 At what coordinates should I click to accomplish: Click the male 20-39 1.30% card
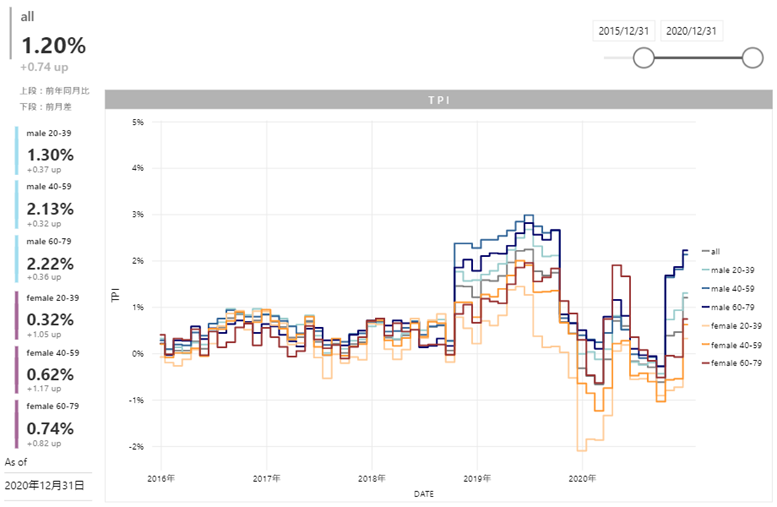click(50, 154)
